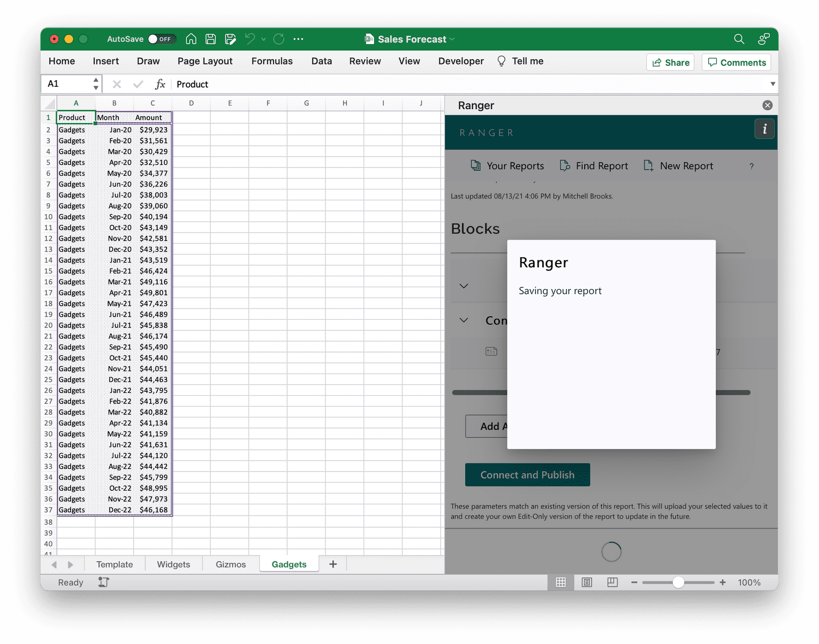Viewport: 819px width, 644px height.
Task: Click the Share button
Action: (x=670, y=62)
